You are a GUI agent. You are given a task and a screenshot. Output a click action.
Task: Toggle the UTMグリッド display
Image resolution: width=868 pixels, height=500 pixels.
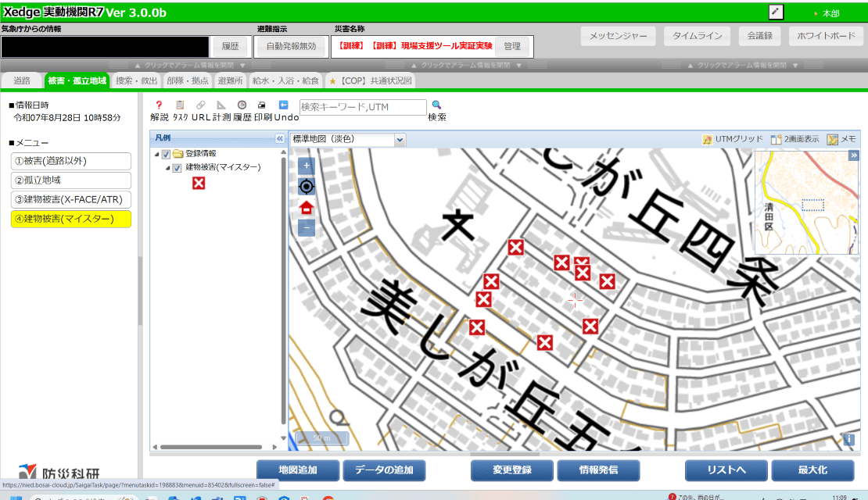[x=733, y=139]
